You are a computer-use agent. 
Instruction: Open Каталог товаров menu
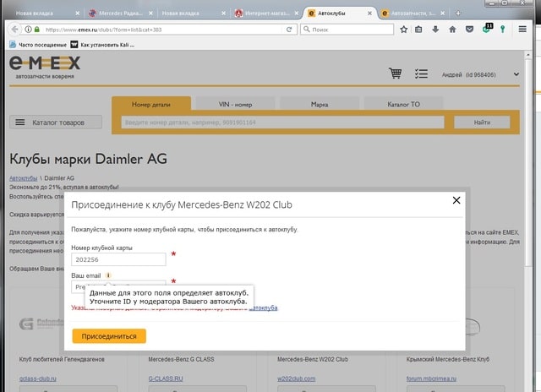tap(56, 122)
